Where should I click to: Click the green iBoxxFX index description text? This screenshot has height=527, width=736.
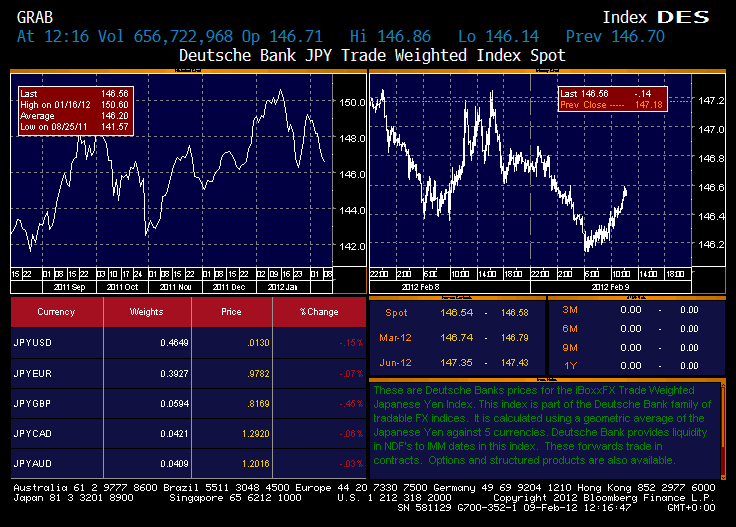click(x=542, y=425)
